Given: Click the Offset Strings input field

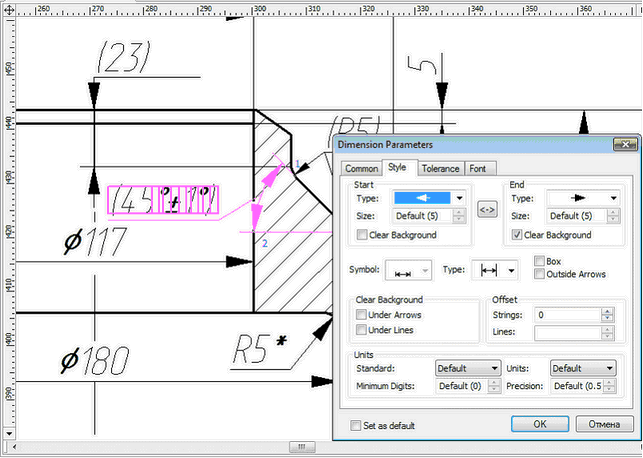Looking at the screenshot, I should coord(567,315).
